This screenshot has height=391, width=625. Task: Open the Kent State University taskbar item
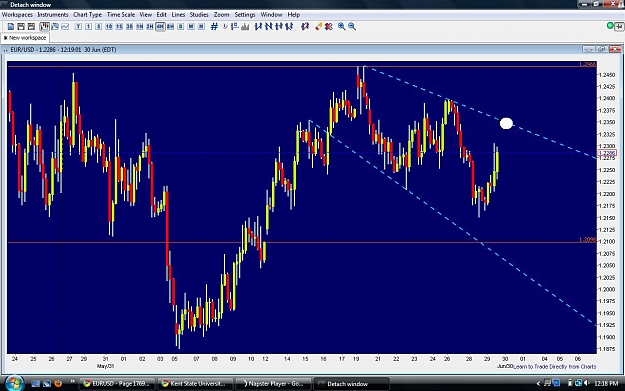click(x=194, y=384)
